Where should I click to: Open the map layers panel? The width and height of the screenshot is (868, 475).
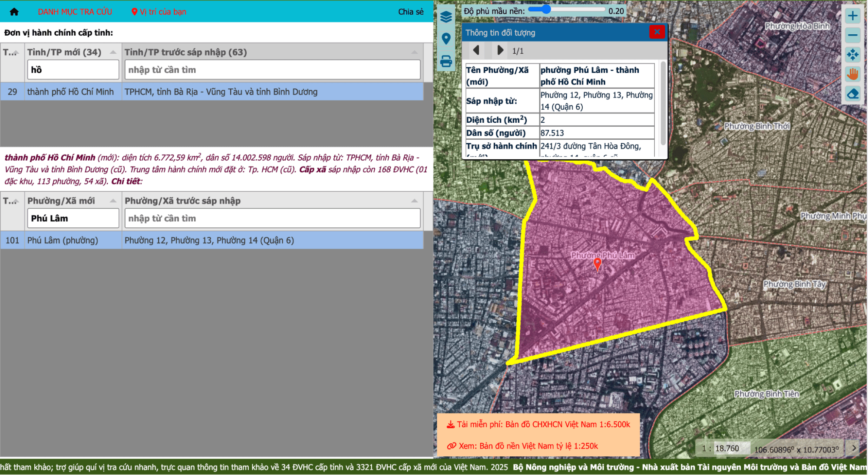coord(446,17)
